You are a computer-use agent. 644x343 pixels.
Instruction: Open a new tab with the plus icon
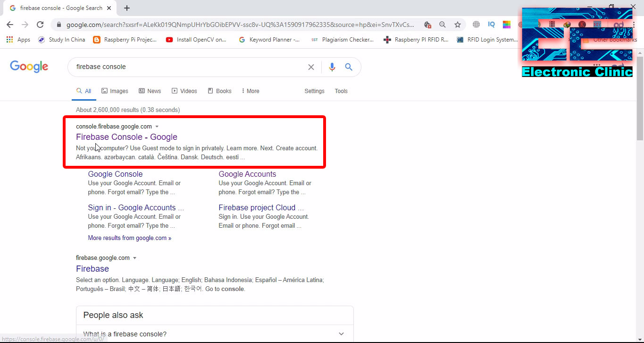[127, 8]
